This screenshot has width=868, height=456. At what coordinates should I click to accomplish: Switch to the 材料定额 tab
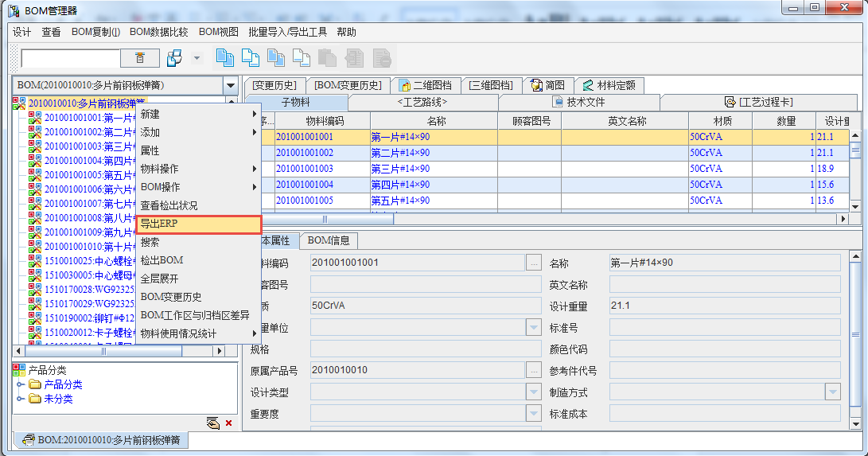[609, 85]
